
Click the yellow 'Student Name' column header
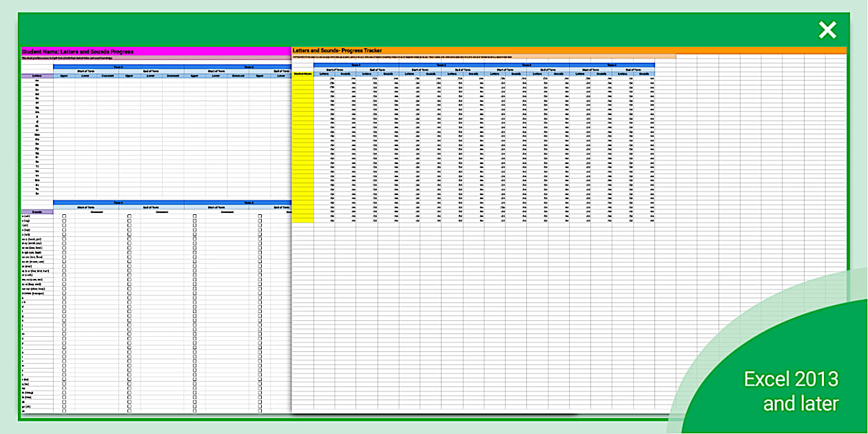tap(302, 74)
